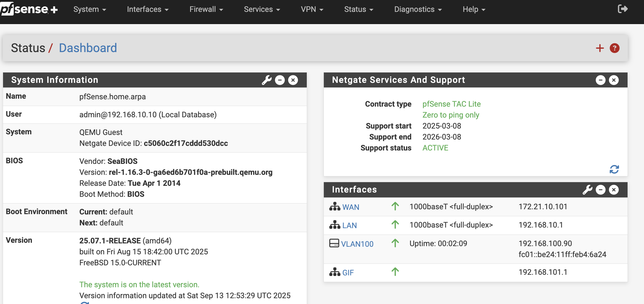644x304 pixels.
Task: Click the VLAN100 Uptime 00:02:09 value
Action: [x=438, y=244]
